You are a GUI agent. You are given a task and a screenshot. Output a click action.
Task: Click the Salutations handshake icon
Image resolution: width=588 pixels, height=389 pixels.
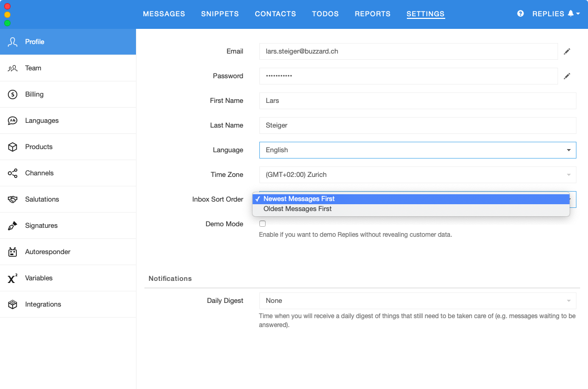pos(13,199)
